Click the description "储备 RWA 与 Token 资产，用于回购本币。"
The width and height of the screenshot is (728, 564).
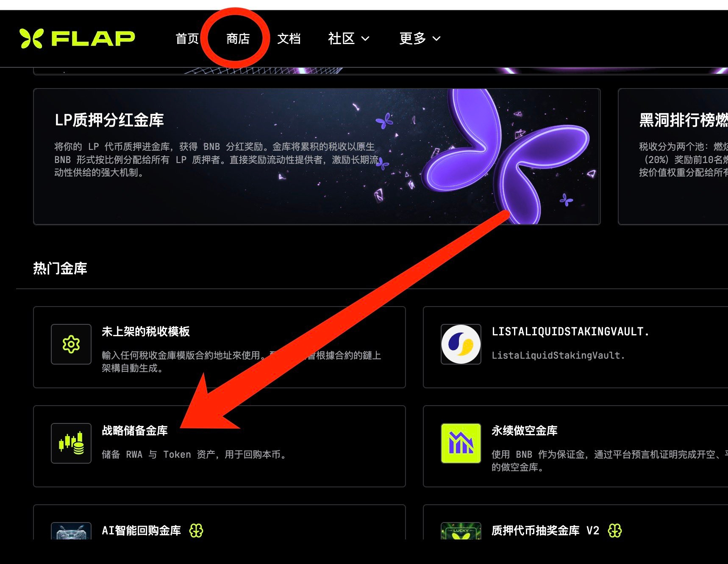click(195, 454)
